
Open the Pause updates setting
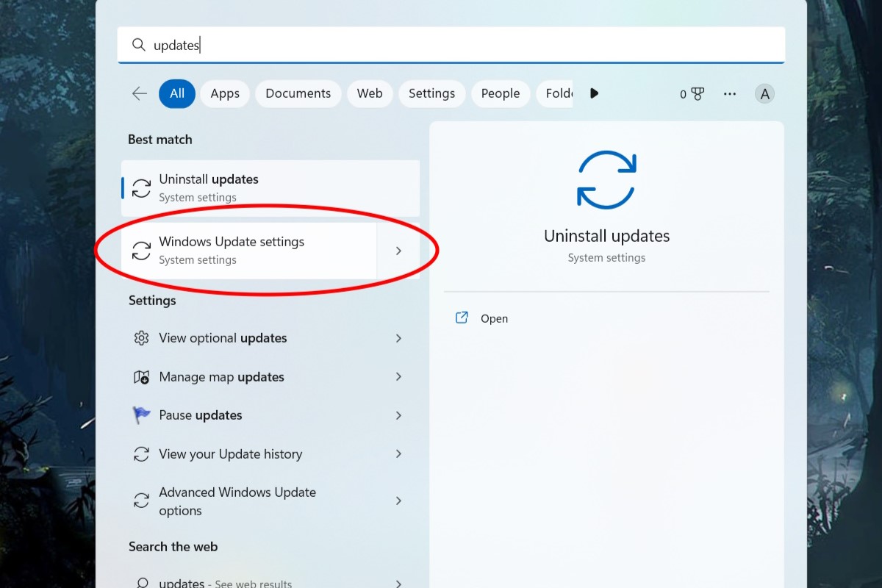coord(270,415)
